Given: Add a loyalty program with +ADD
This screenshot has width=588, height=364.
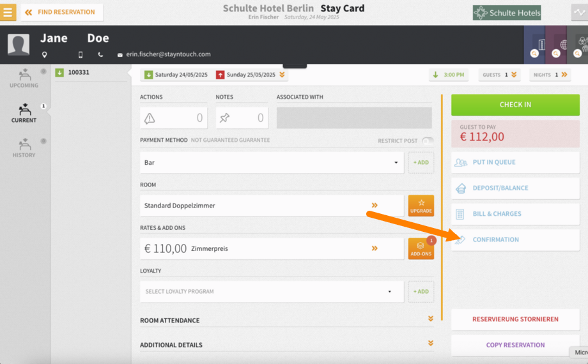Looking at the screenshot, I should [x=421, y=292].
